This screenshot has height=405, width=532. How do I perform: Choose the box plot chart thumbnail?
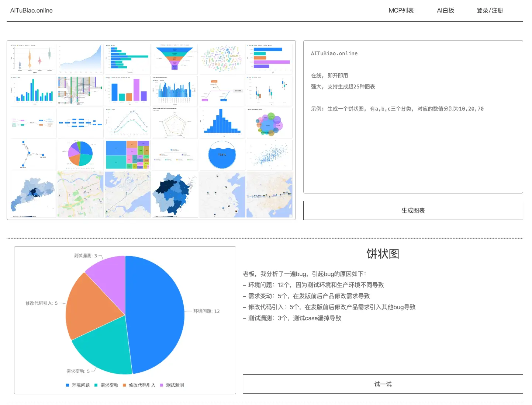pyautogui.click(x=269, y=90)
